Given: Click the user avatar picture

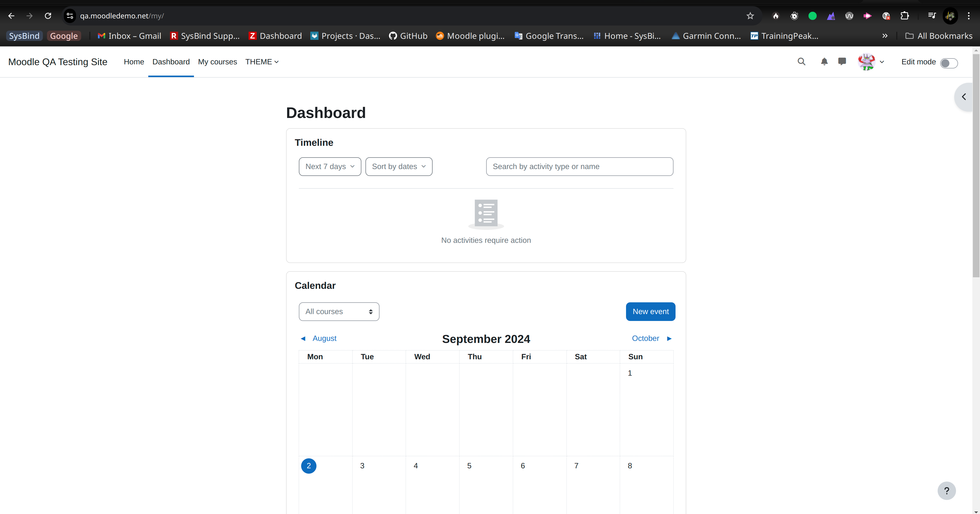Looking at the screenshot, I should [866, 62].
